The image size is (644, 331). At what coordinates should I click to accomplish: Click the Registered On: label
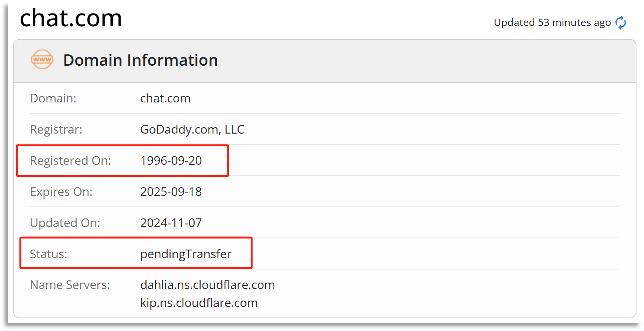coord(70,161)
